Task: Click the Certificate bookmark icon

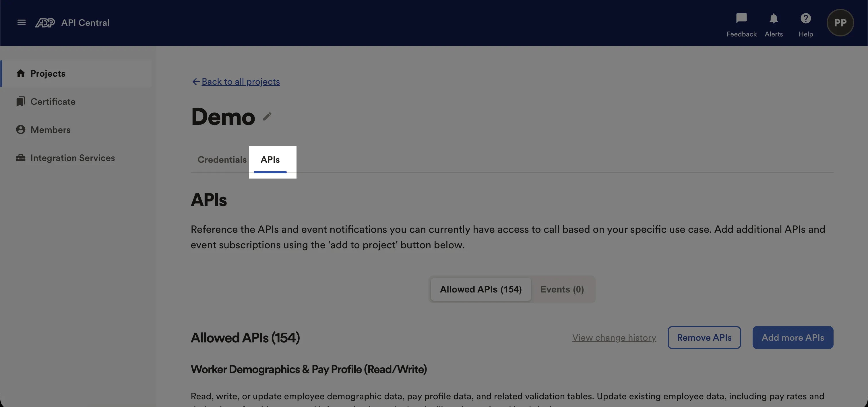Action: coord(21,101)
